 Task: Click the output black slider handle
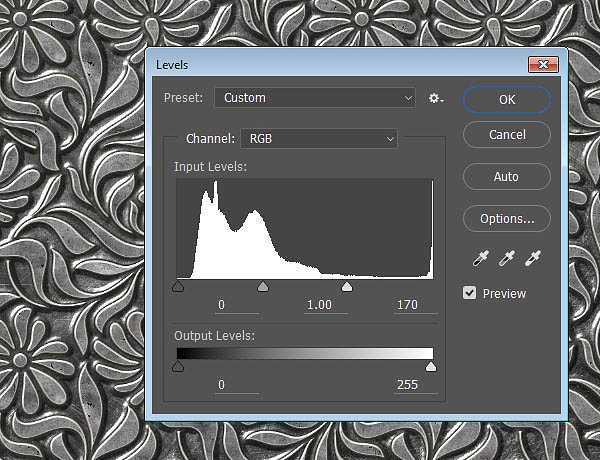pyautogui.click(x=178, y=367)
